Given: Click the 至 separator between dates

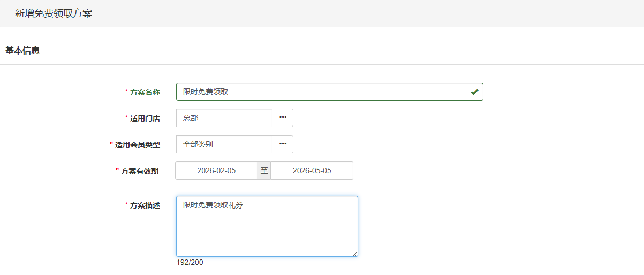Looking at the screenshot, I should (x=264, y=170).
